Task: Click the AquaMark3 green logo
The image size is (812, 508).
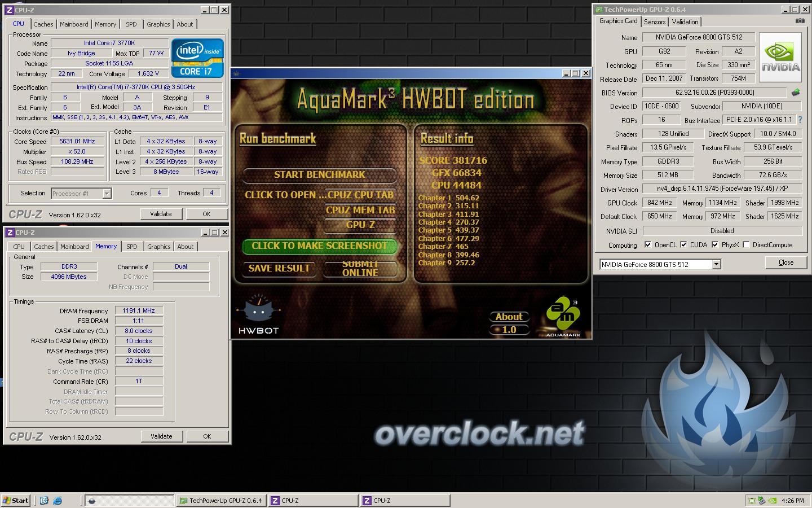Action: pyautogui.click(x=563, y=317)
